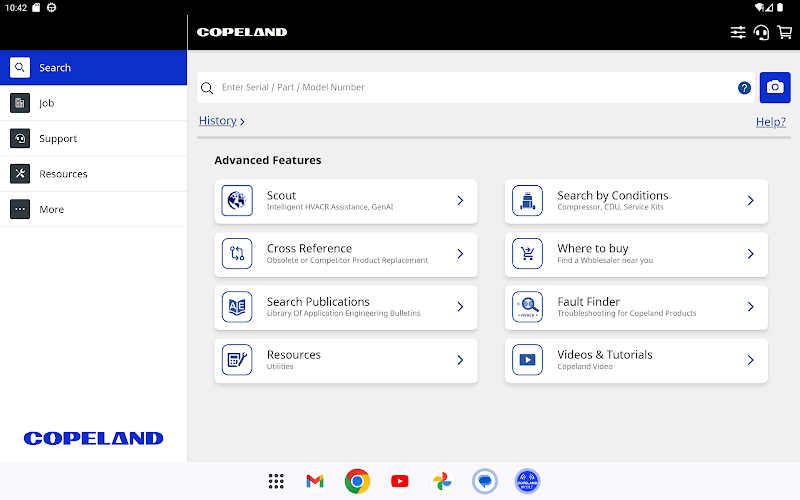Screen dimensions: 800x500
Task: Tap the blue camera scan button
Action: click(775, 87)
